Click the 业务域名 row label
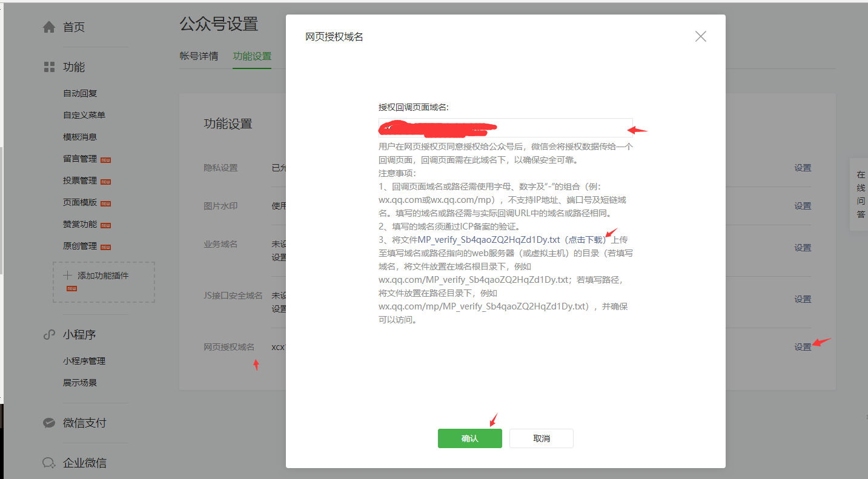Screen dimensions: 868x479 tap(220, 244)
